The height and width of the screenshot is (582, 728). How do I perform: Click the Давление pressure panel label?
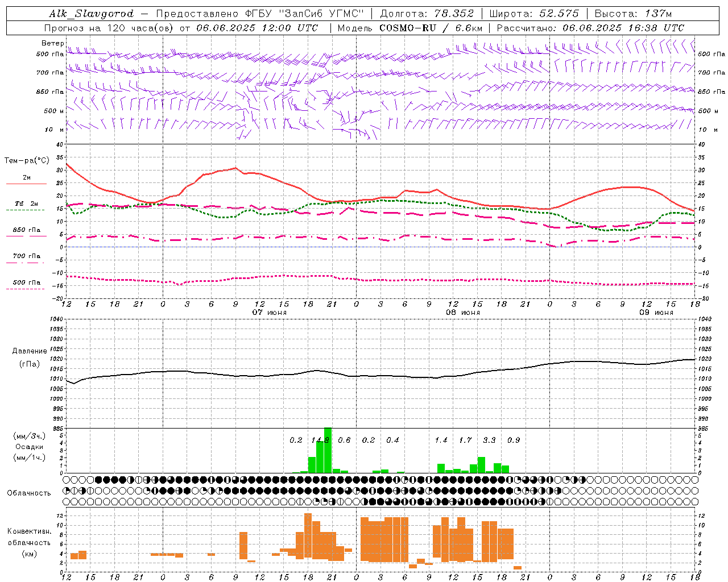(x=29, y=351)
